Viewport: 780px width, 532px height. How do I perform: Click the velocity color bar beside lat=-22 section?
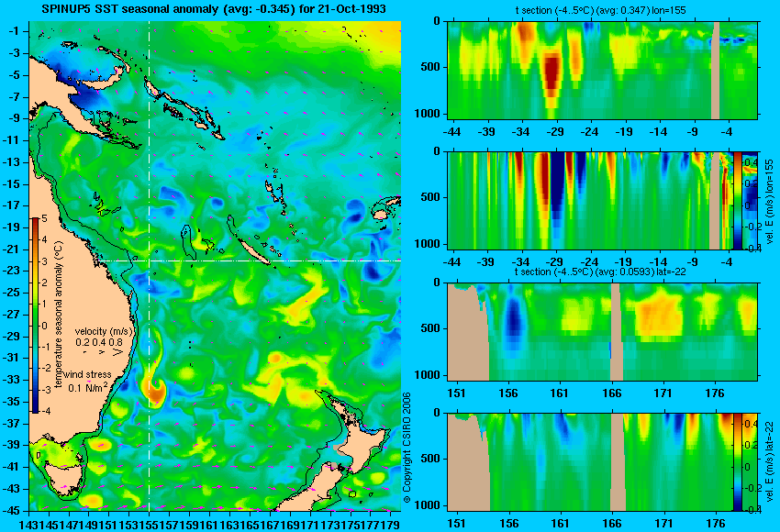point(737,462)
